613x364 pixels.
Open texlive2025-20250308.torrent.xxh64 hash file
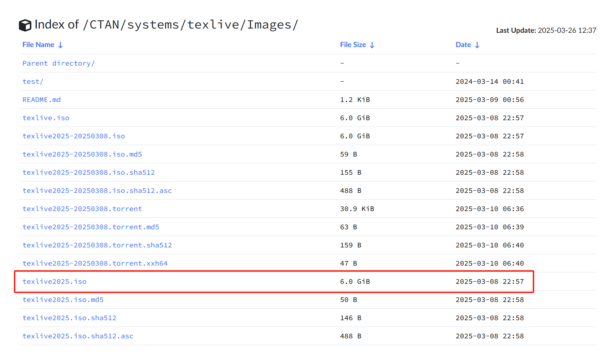point(95,263)
